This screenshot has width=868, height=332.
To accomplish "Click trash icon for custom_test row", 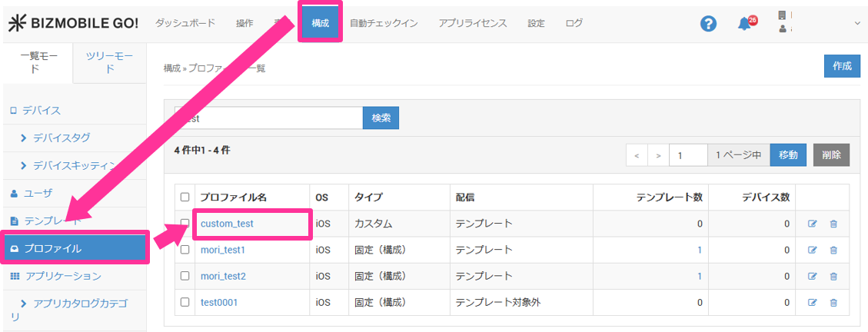I will click(833, 224).
